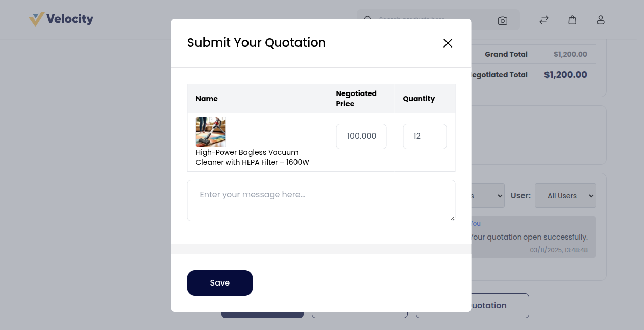
Task: Open visual search via the camera icon
Action: pos(502,20)
